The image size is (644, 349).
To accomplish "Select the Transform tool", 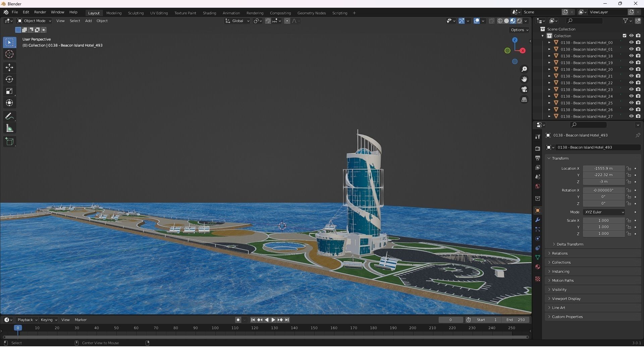I will (x=9, y=103).
